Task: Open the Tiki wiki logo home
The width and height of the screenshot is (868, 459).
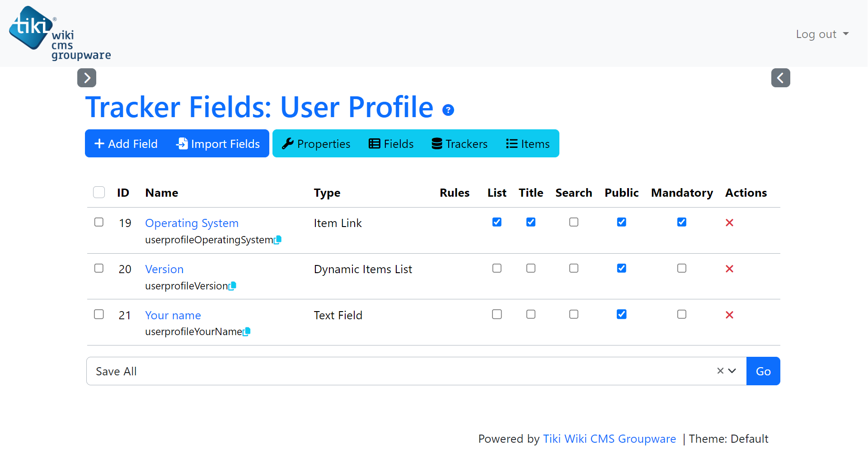Action: [60, 33]
